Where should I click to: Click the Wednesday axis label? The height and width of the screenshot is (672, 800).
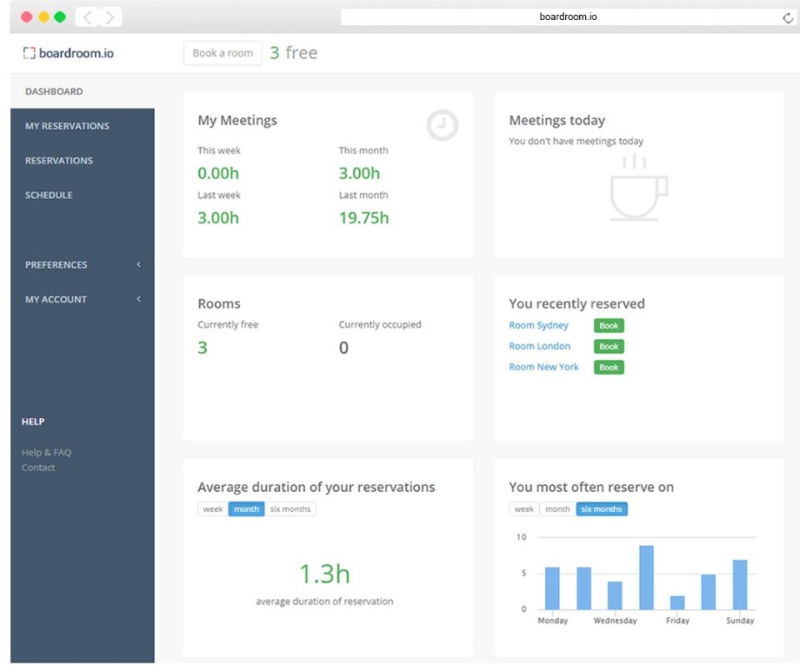pos(615,620)
